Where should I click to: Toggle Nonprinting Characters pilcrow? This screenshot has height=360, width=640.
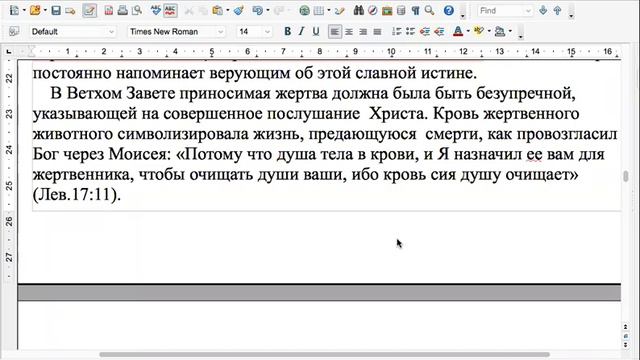[415, 11]
